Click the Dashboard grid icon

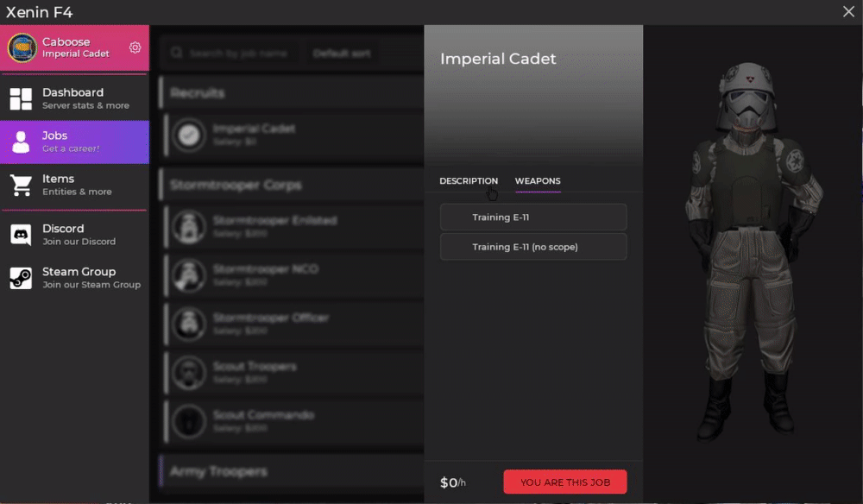(x=21, y=99)
